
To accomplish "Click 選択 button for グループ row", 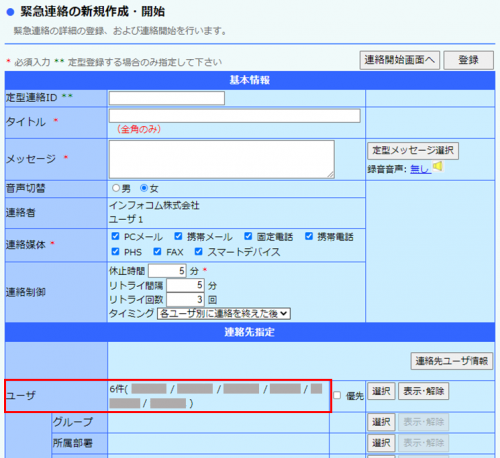I will (381, 422).
